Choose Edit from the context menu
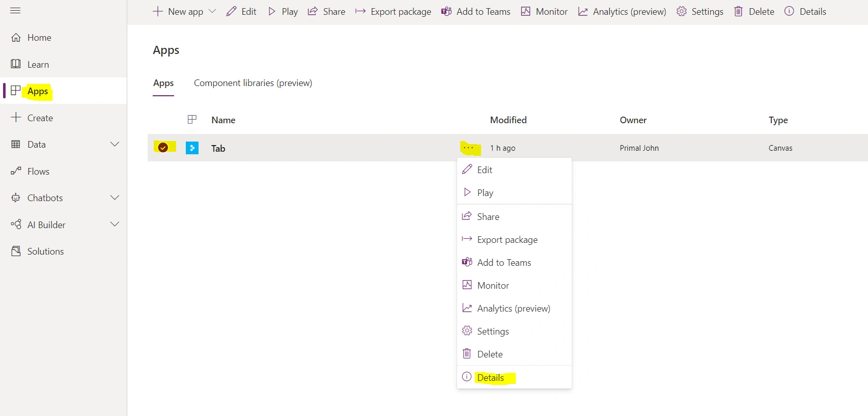 [x=514, y=170]
